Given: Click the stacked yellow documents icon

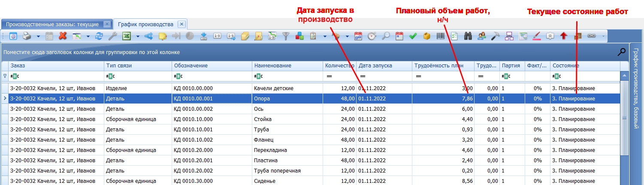Looking at the screenshot, I should pyautogui.click(x=245, y=36).
